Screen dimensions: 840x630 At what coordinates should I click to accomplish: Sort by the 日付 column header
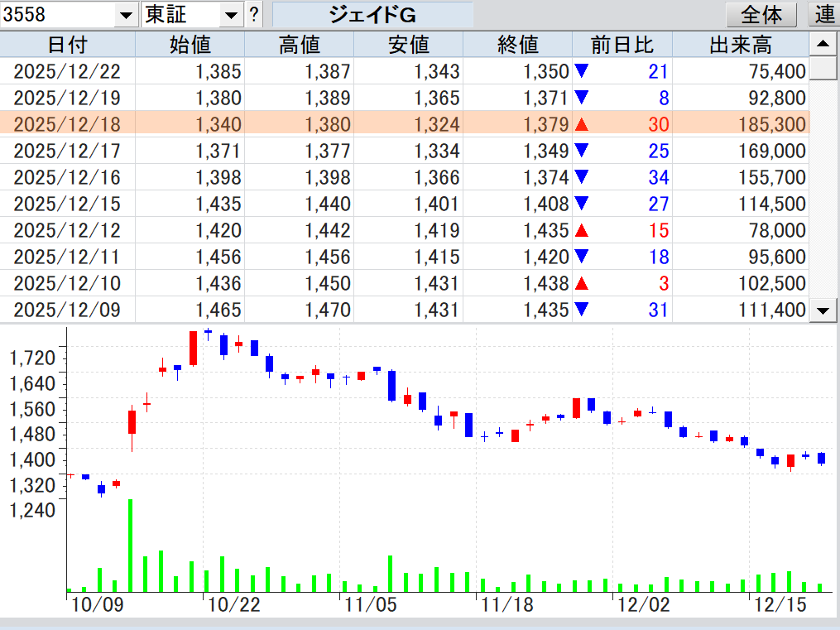tap(67, 45)
